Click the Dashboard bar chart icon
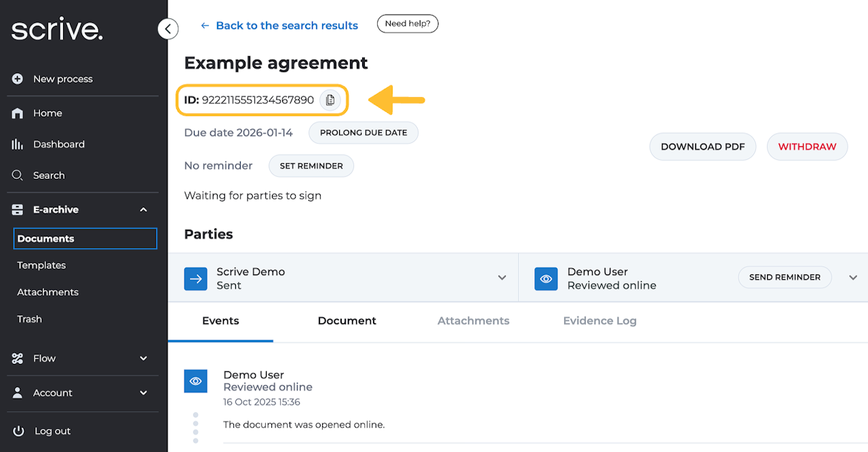Screen dimensions: 868x452 pyautogui.click(x=18, y=144)
